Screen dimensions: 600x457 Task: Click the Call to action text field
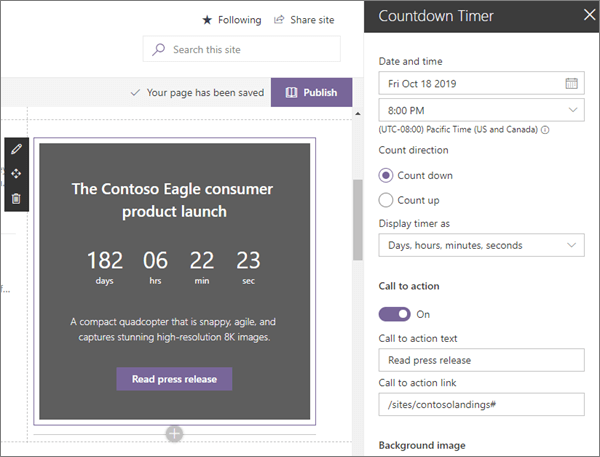point(481,360)
